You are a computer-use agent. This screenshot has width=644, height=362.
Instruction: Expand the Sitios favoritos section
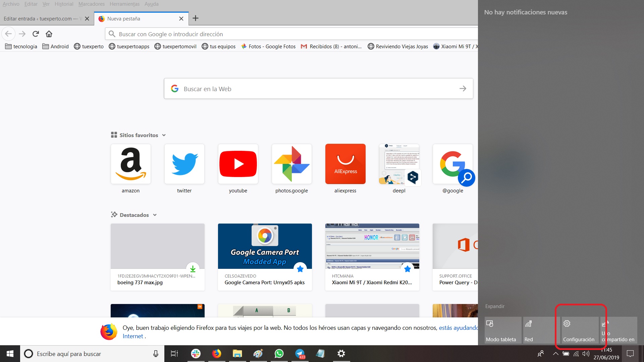point(163,135)
